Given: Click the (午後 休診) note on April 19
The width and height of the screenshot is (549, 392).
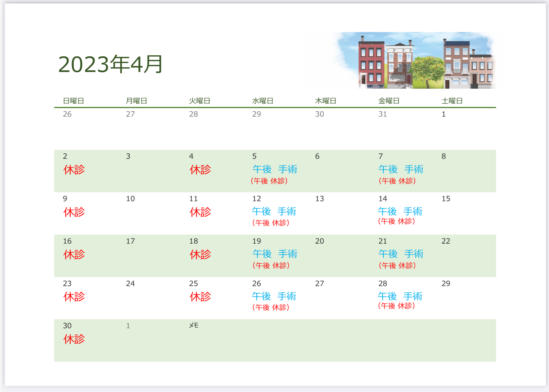Looking at the screenshot, I should (271, 265).
